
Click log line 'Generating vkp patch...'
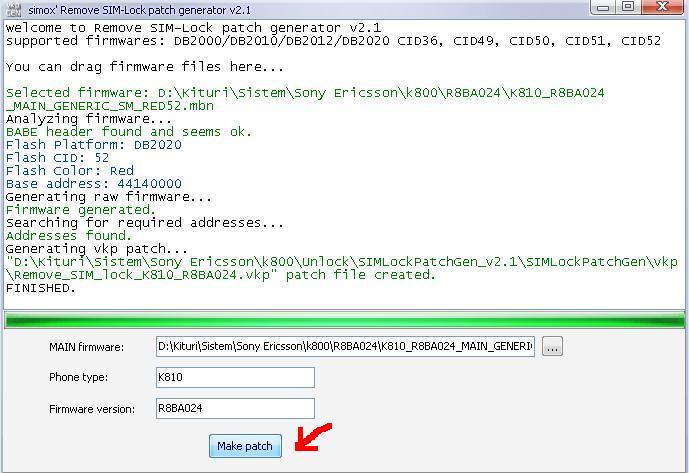[x=97, y=249]
